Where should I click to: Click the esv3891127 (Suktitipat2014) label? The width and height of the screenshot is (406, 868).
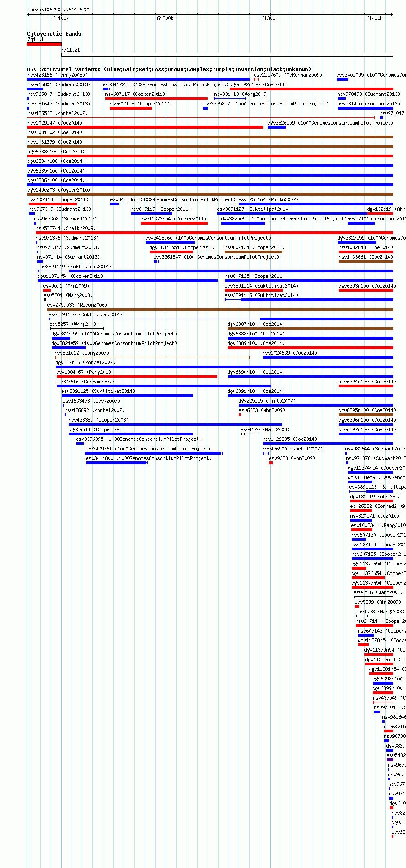(x=254, y=209)
